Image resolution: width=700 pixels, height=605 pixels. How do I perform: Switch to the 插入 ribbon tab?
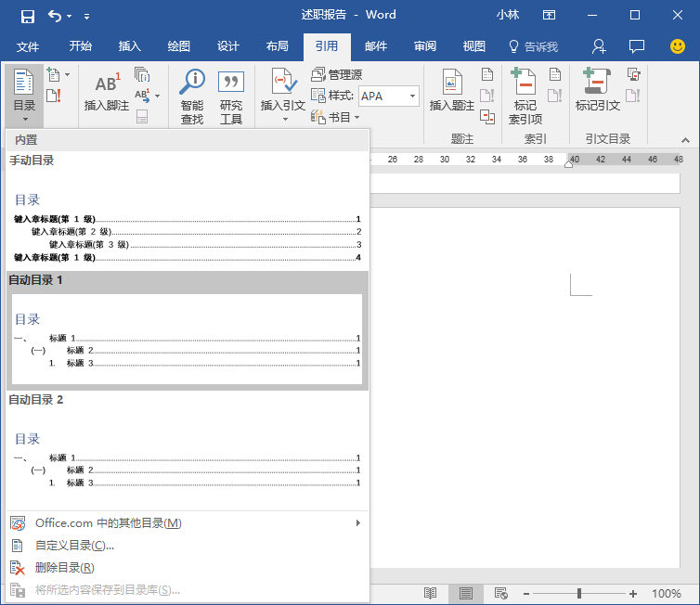130,46
